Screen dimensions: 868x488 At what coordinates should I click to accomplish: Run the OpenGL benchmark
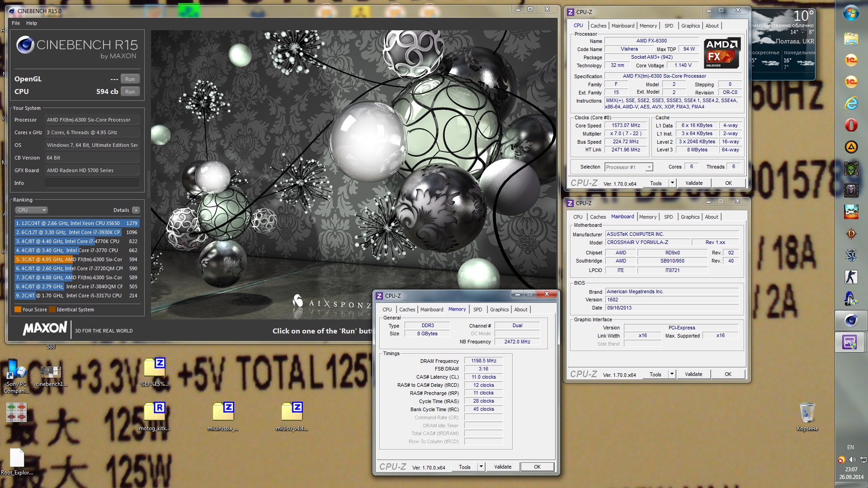point(130,79)
